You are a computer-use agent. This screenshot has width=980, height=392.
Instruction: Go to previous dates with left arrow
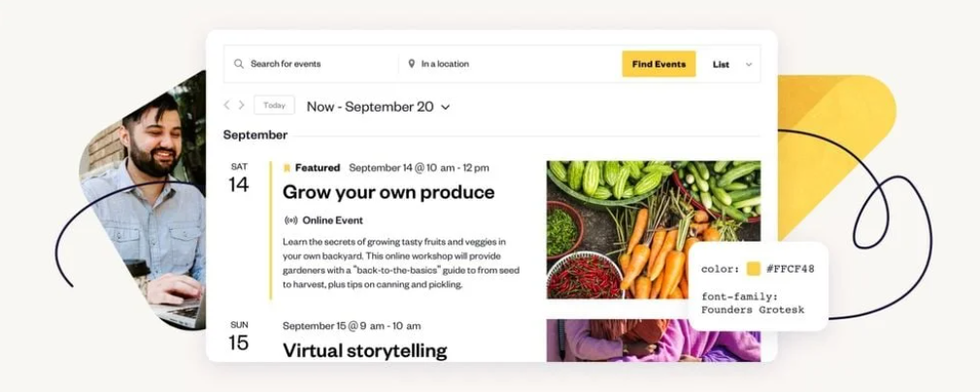pos(227,105)
